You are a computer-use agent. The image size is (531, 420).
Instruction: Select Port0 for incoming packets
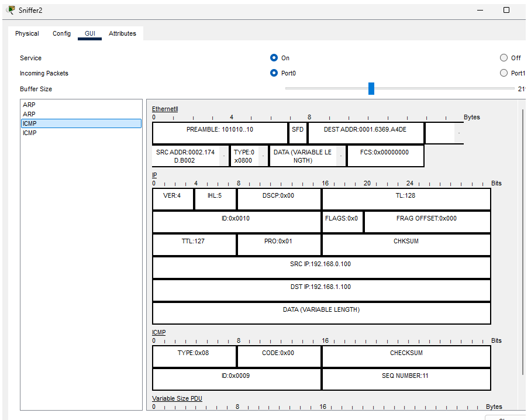(274, 73)
